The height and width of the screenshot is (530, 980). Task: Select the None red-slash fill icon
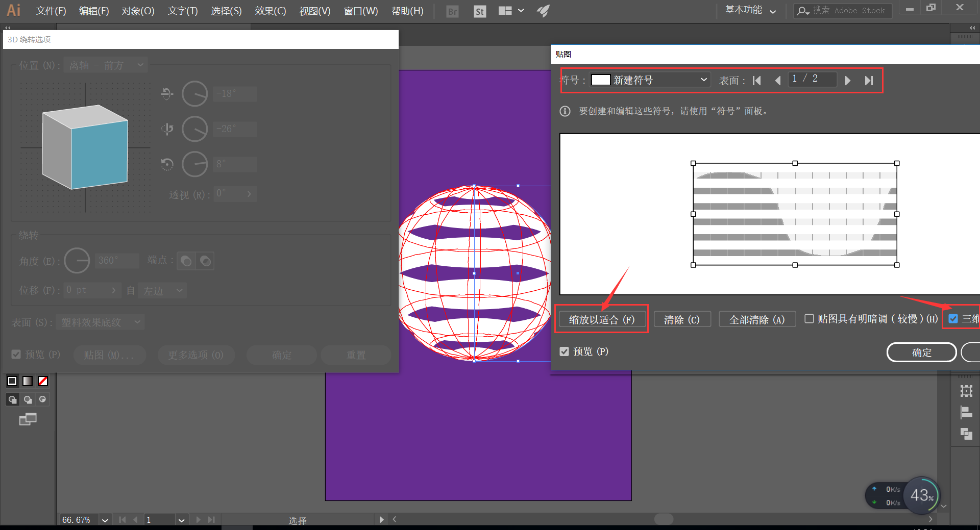click(x=43, y=381)
